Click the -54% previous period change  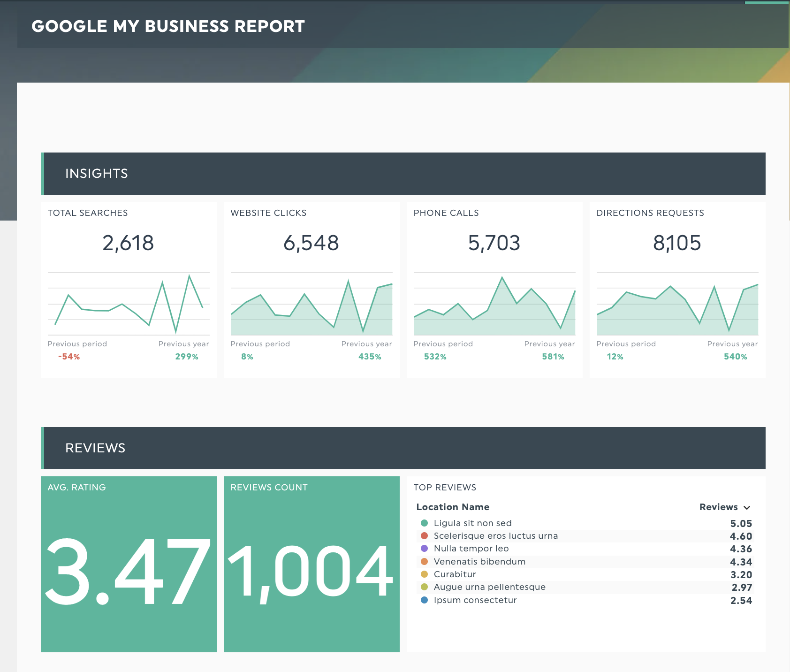pyautogui.click(x=69, y=357)
